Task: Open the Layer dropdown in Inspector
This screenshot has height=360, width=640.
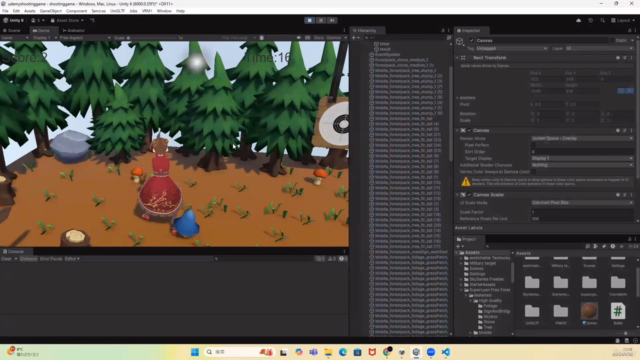Action: click(599, 49)
